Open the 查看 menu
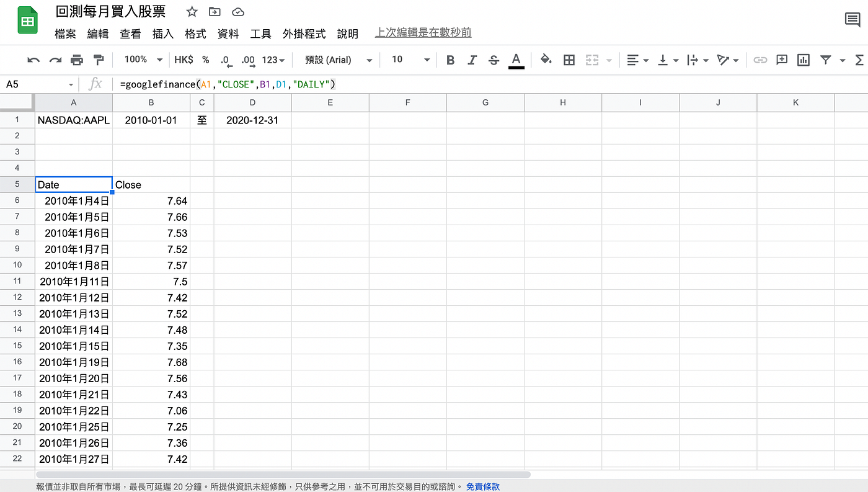The width and height of the screenshot is (868, 492). [130, 34]
